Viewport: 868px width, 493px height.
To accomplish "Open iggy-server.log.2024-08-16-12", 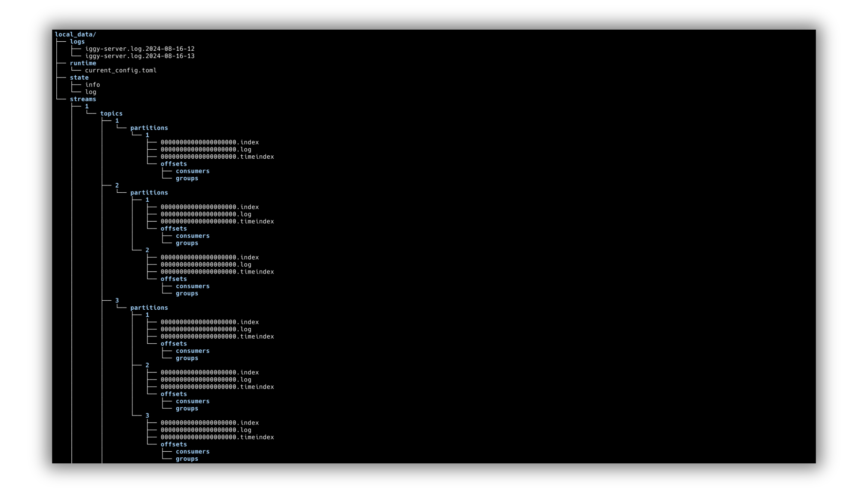I will (x=140, y=48).
